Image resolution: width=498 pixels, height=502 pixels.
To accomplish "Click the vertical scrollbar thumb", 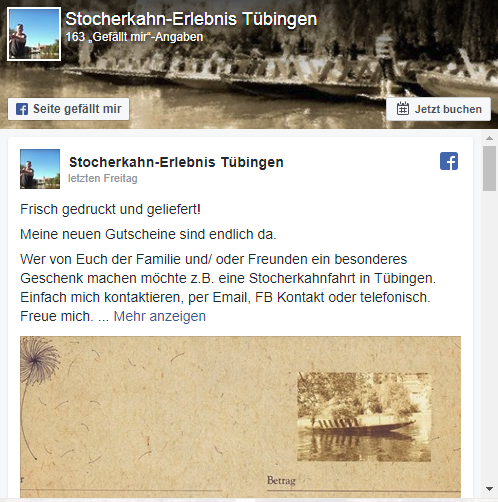I will 489,168.
